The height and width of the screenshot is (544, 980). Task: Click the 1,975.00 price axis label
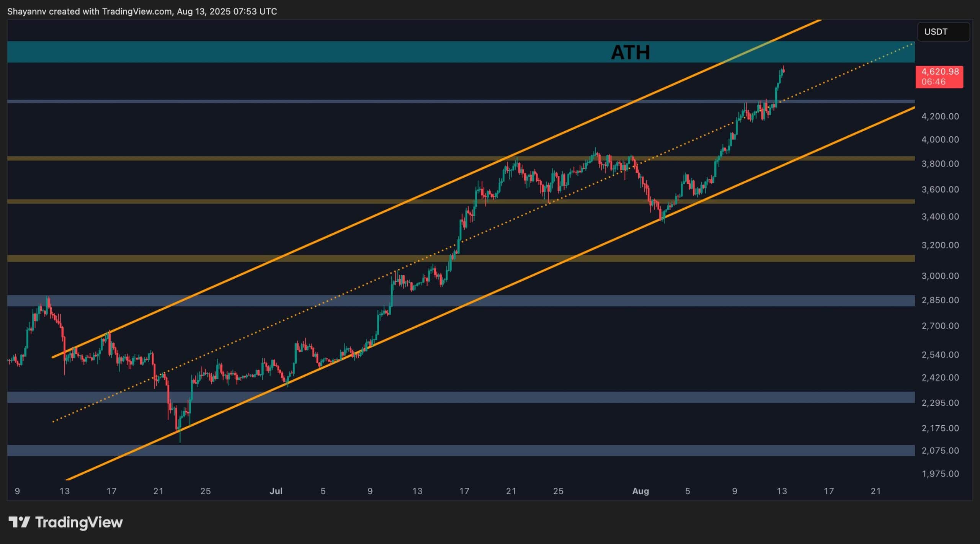(940, 474)
